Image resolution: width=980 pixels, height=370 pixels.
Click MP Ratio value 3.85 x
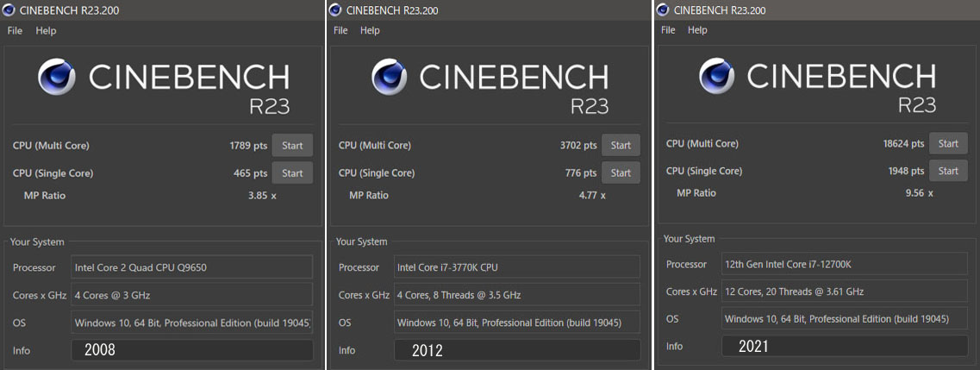(x=262, y=196)
